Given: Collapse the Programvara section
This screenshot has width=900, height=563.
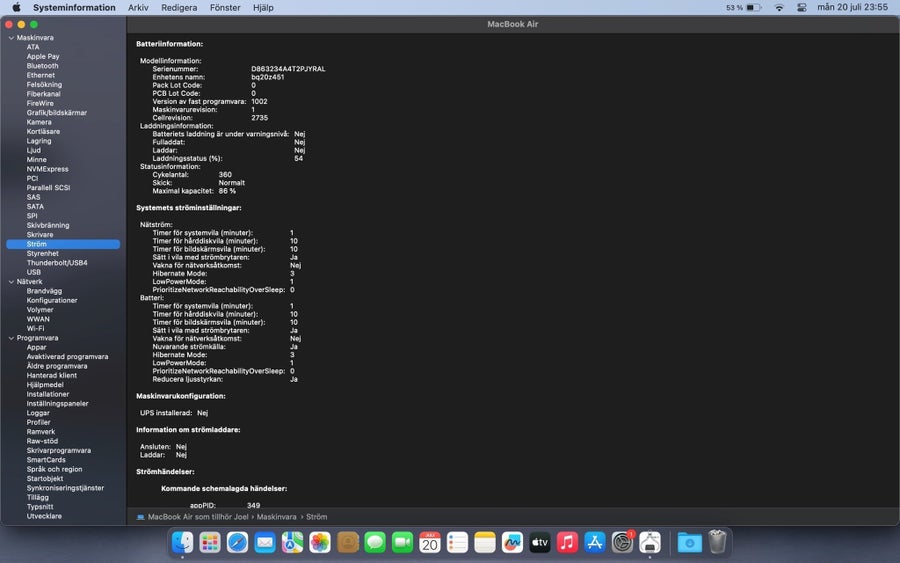Looking at the screenshot, I should pyautogui.click(x=11, y=338).
